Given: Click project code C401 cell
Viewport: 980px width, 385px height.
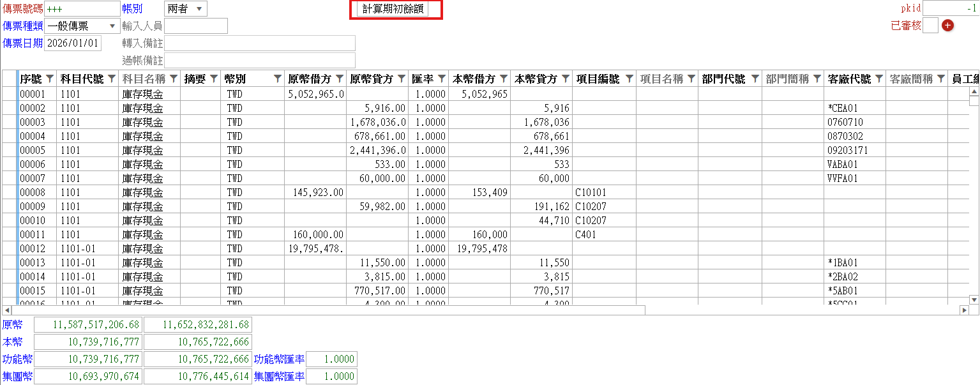Looking at the screenshot, I should 604,234.
